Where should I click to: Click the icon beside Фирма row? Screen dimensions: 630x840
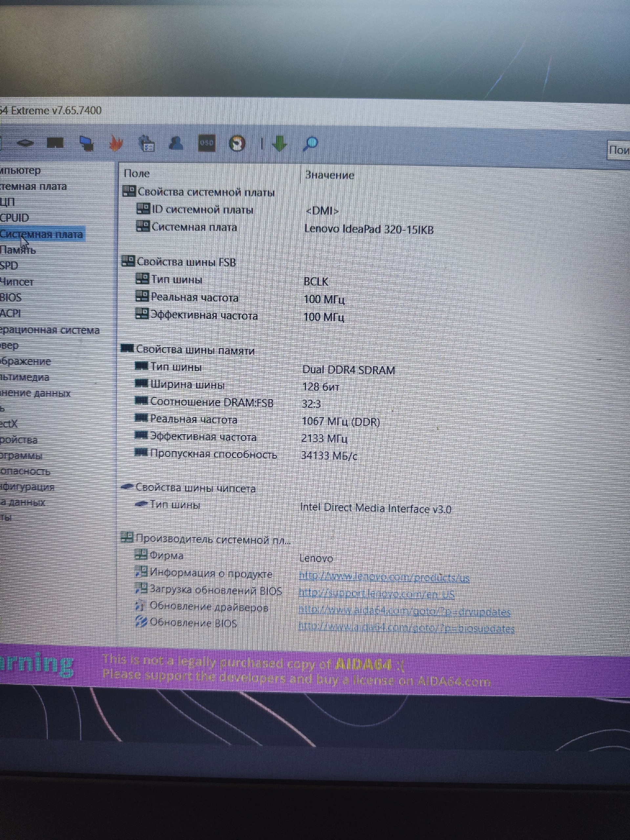point(141,555)
